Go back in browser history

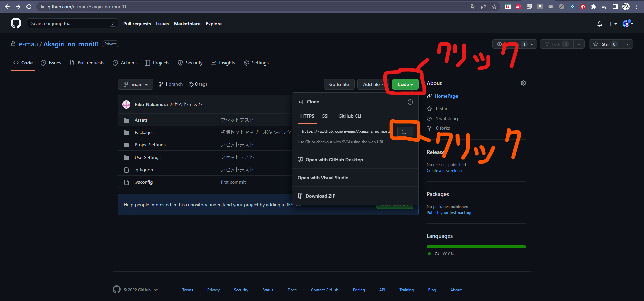pos(7,7)
